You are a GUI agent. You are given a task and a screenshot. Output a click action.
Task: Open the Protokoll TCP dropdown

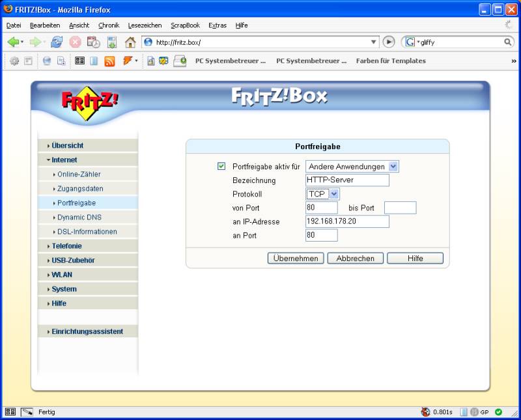click(322, 194)
